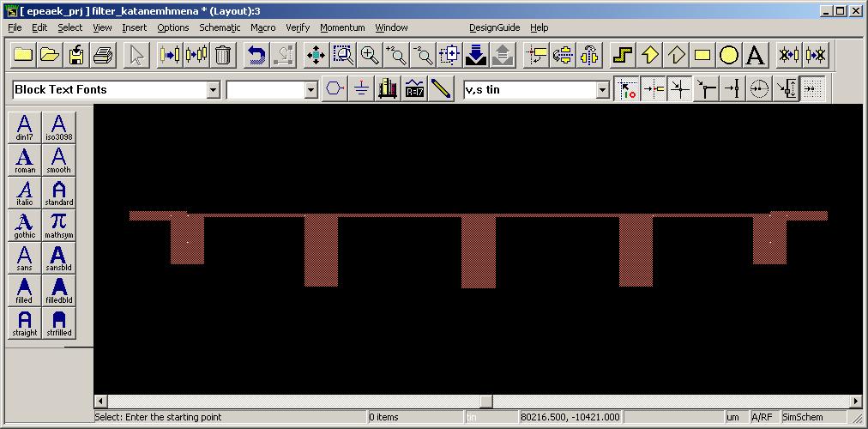Select the Insert Path (trace) tool
The width and height of the screenshot is (868, 429).
[623, 55]
